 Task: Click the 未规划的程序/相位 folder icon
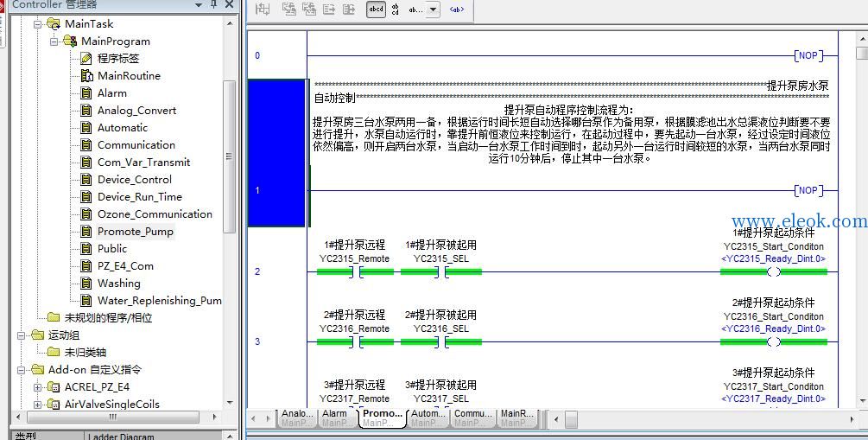(x=54, y=317)
